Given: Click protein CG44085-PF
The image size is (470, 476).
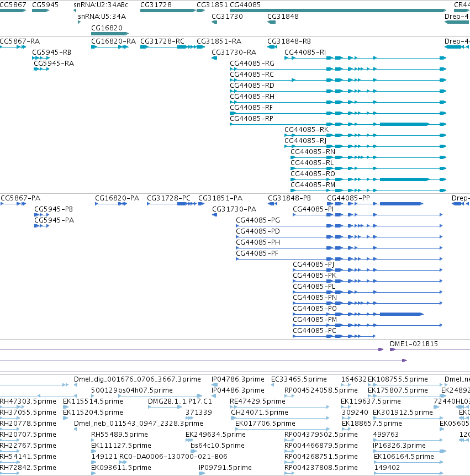Looking at the screenshot, I should (257, 253).
